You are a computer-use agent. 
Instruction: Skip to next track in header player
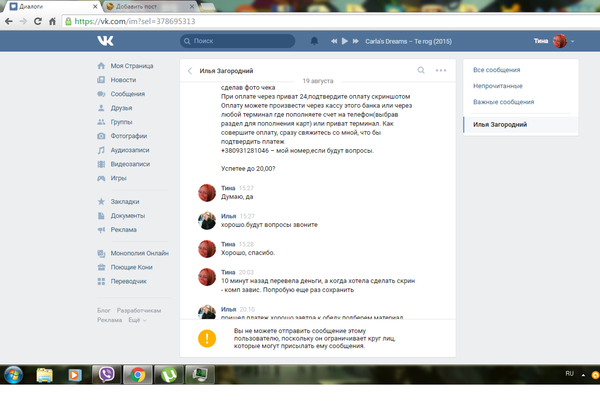click(x=357, y=41)
